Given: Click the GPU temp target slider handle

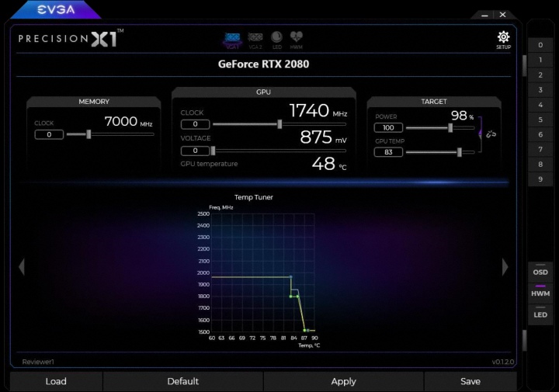Looking at the screenshot, I should pyautogui.click(x=460, y=152).
